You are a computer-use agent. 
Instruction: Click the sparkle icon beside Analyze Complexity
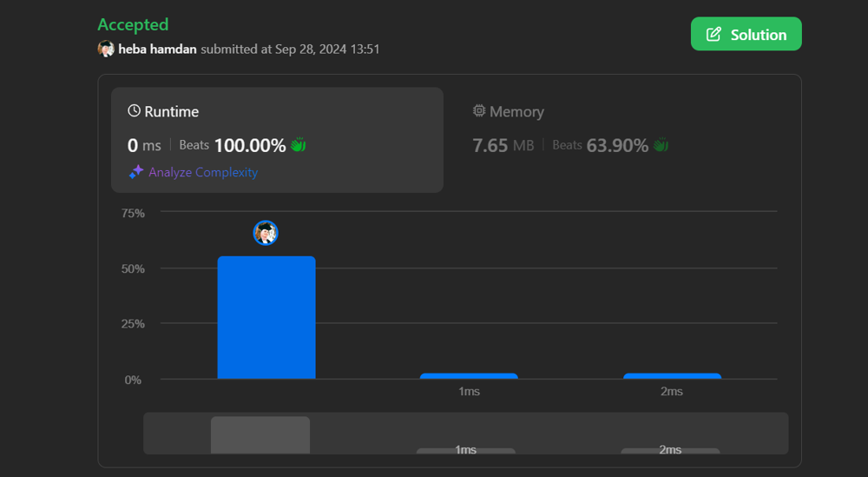click(135, 172)
